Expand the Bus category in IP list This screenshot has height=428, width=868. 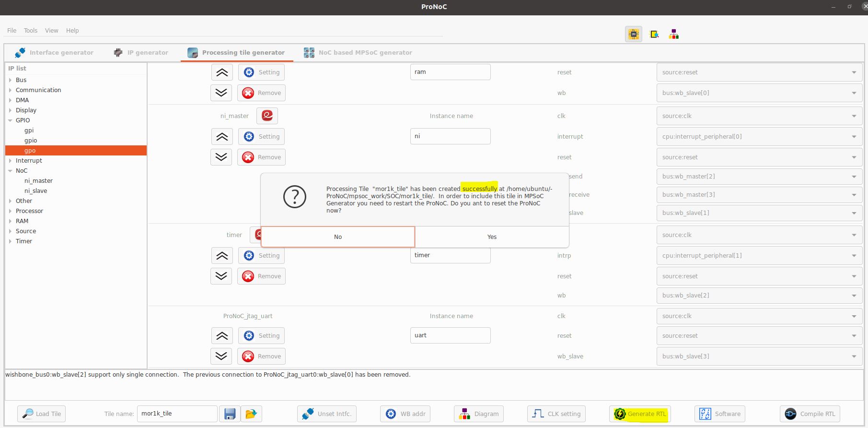point(10,80)
